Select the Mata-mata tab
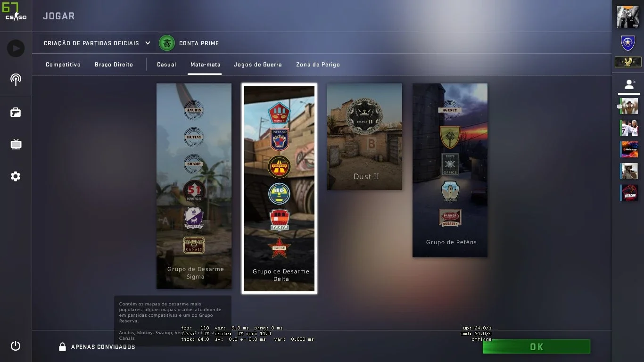Image resolution: width=644 pixels, height=362 pixels. [205, 65]
